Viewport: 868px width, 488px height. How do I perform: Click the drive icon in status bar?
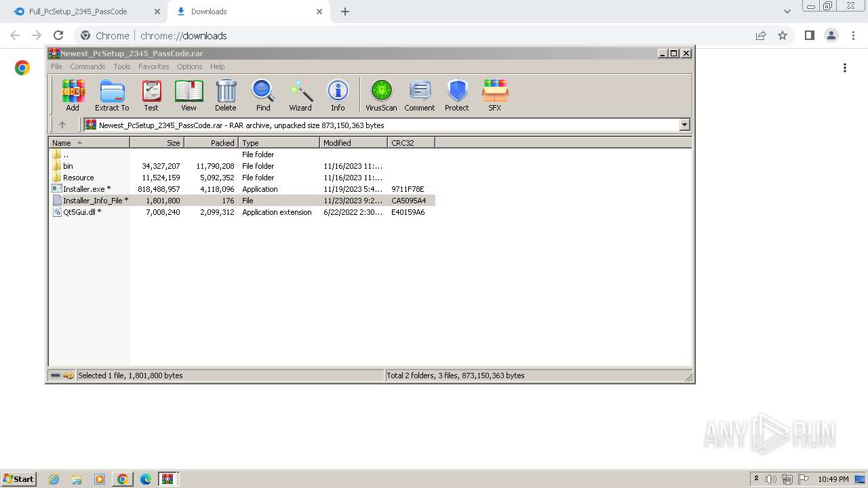[x=56, y=375]
